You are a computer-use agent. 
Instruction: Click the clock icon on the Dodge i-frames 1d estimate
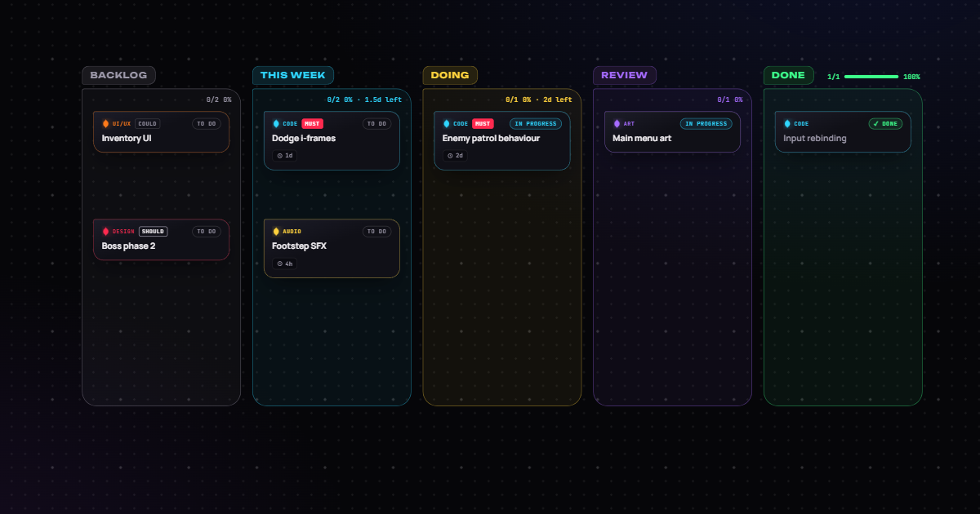pyautogui.click(x=280, y=155)
